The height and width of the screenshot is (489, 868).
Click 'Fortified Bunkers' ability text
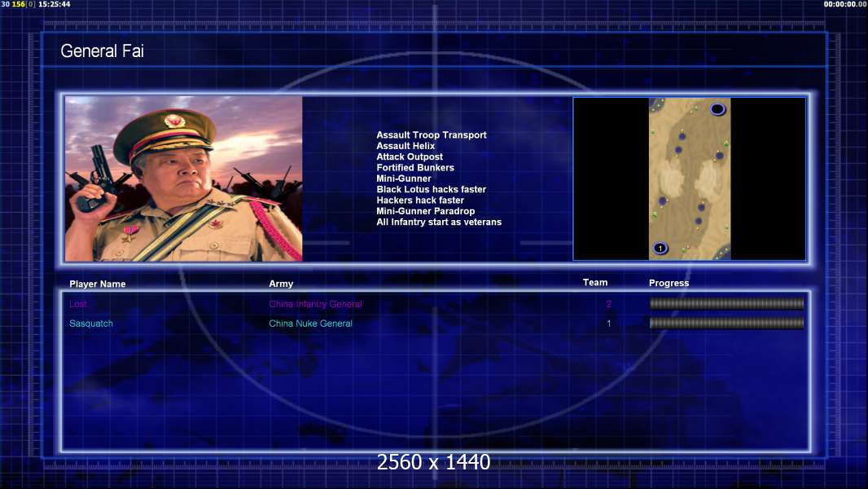tap(415, 168)
